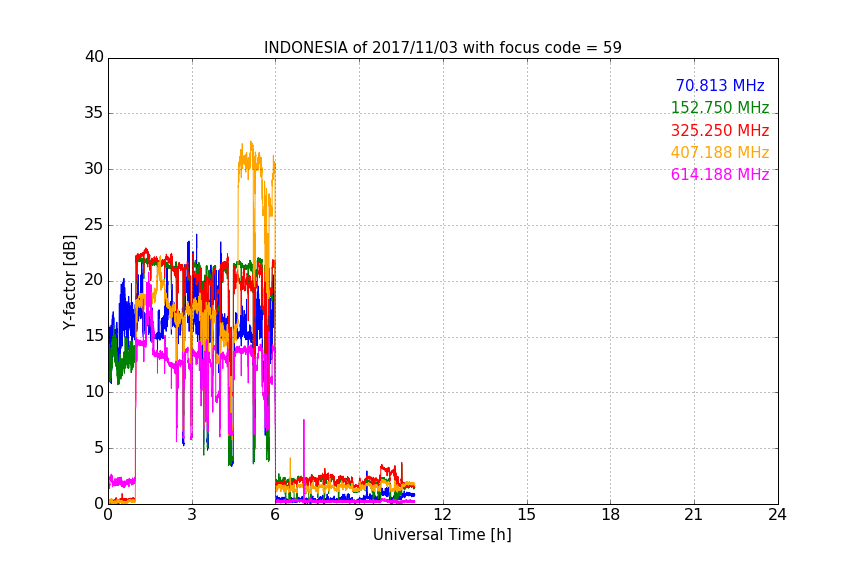The width and height of the screenshot is (864, 576).
Task: Click the x-axis tick label 18
Action: point(611,515)
